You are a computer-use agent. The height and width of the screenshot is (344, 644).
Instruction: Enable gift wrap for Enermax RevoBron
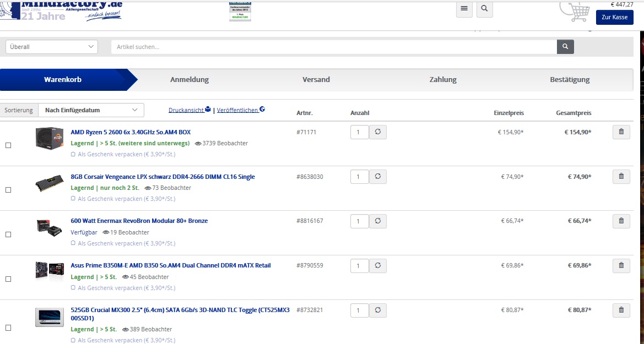tap(73, 243)
